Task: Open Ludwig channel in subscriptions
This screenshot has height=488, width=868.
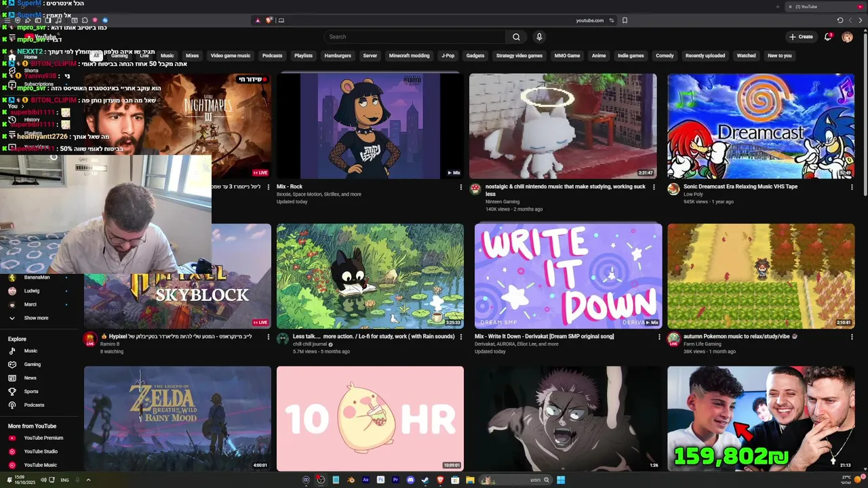Action: (x=31, y=291)
